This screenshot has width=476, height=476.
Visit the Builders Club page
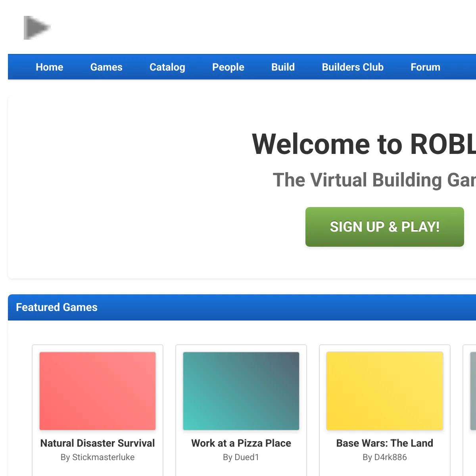(353, 67)
